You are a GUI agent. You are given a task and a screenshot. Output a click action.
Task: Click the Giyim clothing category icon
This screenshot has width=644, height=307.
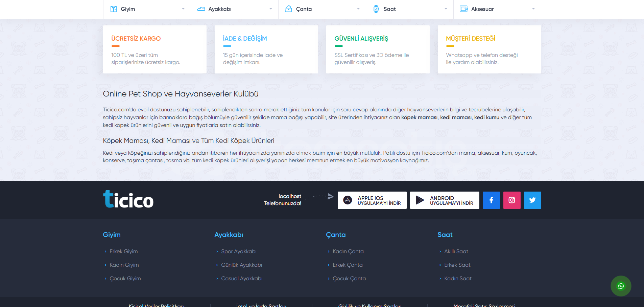(x=114, y=9)
